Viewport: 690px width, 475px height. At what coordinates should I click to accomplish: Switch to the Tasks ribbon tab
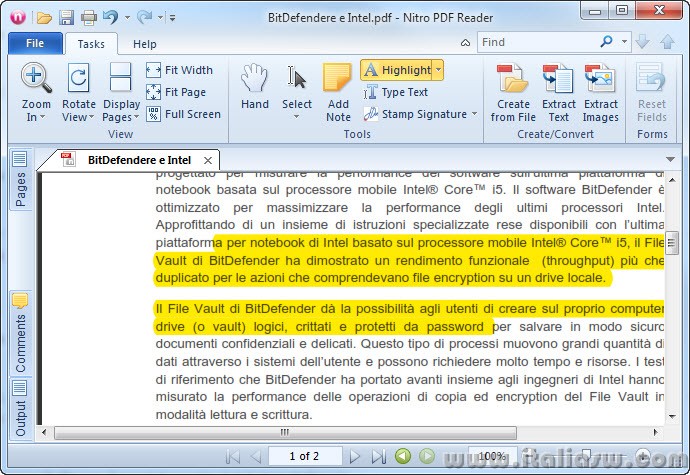click(91, 44)
